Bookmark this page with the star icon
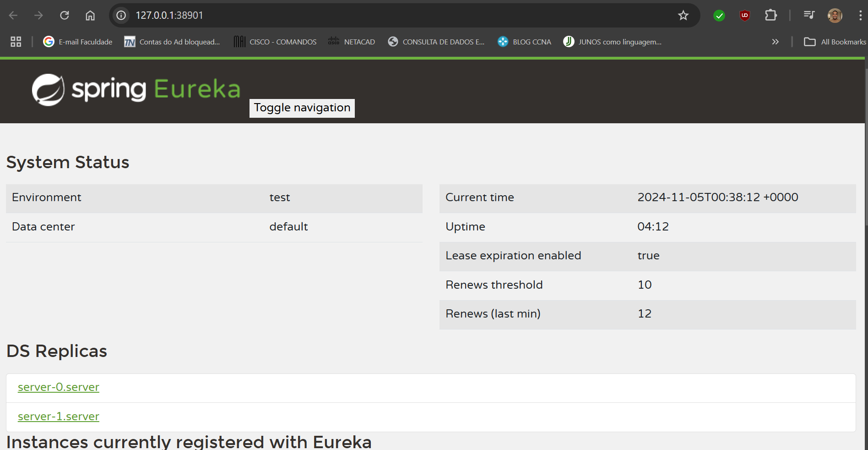 point(684,16)
